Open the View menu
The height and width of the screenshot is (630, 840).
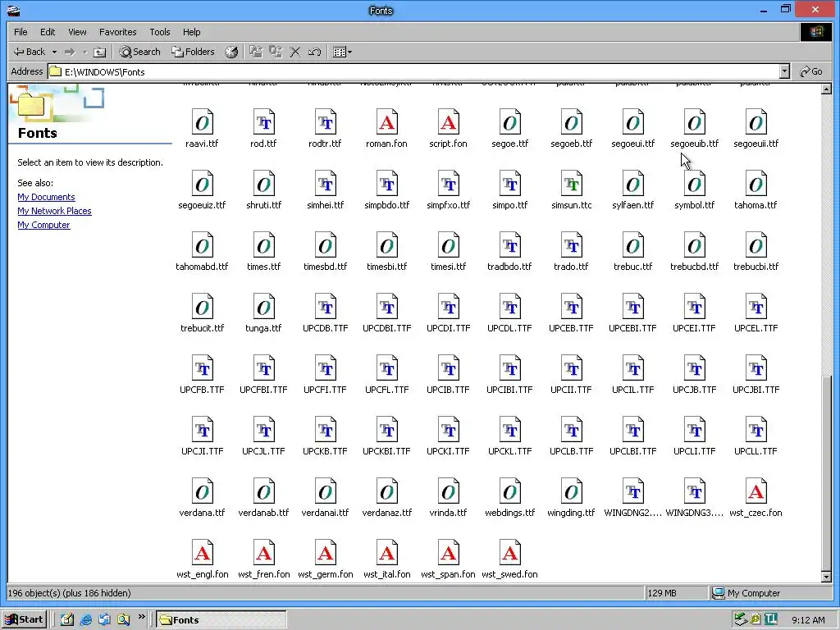(x=77, y=32)
